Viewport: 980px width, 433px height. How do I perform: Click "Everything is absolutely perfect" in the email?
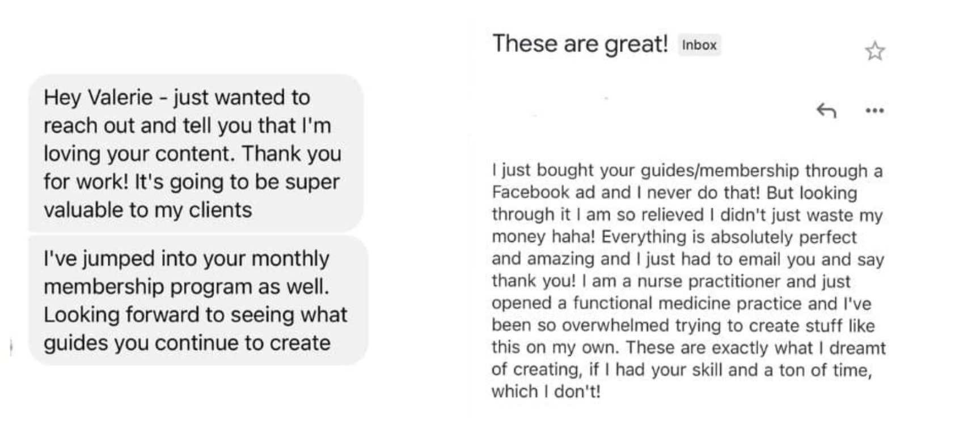[729, 237]
